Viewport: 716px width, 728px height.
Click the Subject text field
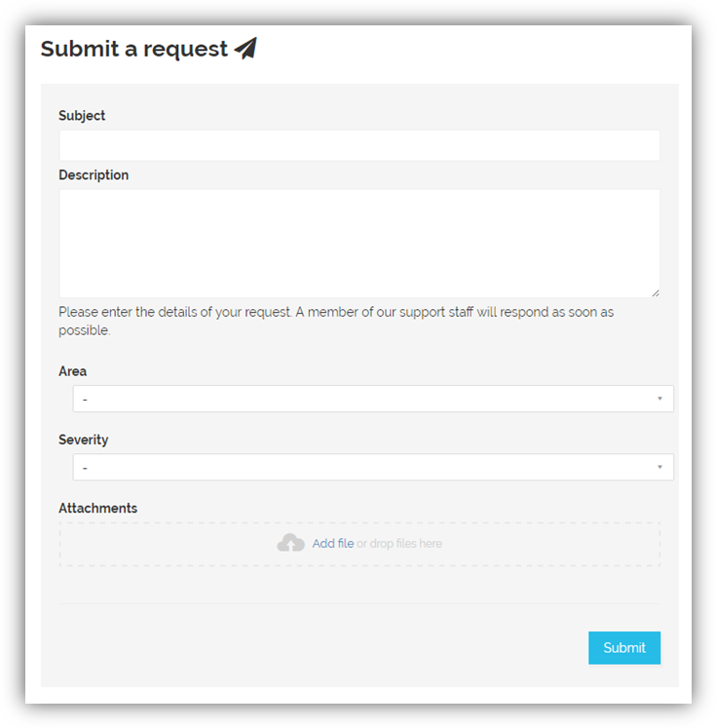(358, 145)
